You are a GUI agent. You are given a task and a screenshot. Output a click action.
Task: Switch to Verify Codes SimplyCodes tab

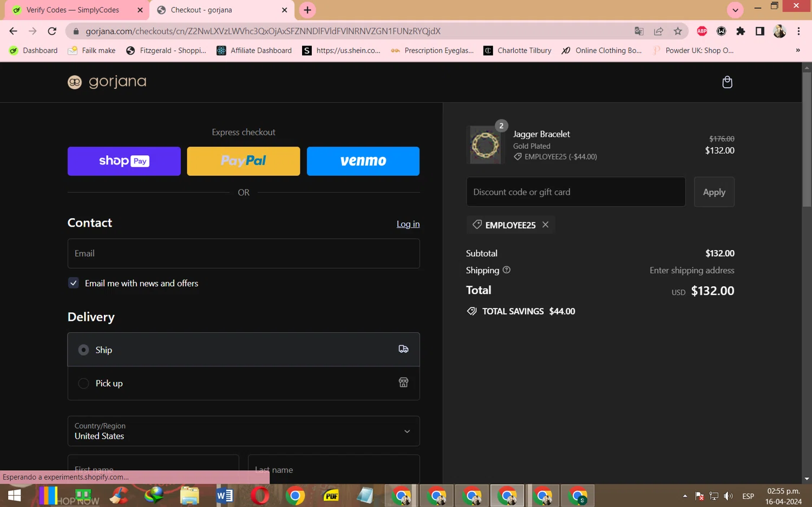point(76,10)
